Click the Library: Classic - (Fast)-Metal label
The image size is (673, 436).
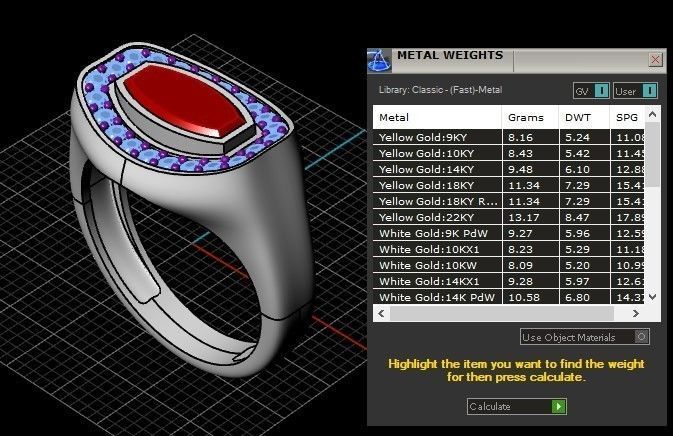pyautogui.click(x=440, y=90)
